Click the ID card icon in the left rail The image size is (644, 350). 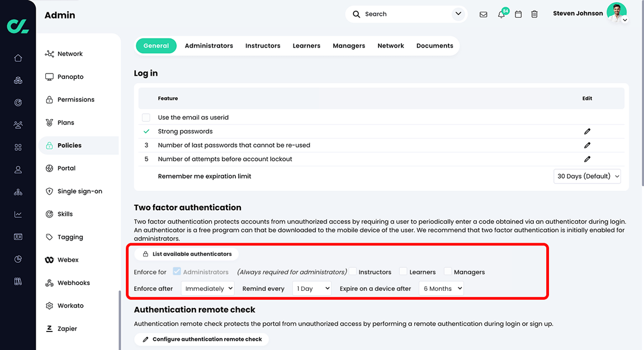pyautogui.click(x=18, y=237)
